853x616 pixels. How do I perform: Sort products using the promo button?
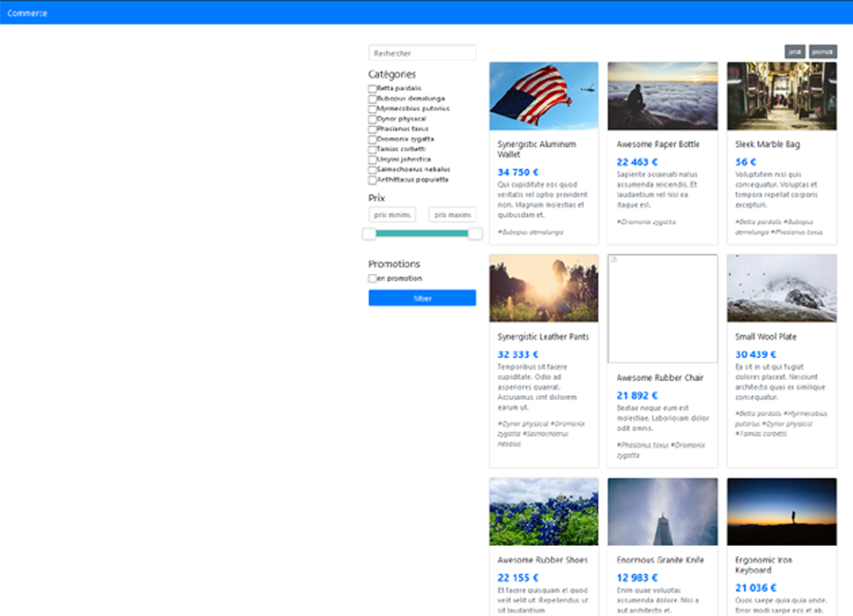(x=823, y=52)
